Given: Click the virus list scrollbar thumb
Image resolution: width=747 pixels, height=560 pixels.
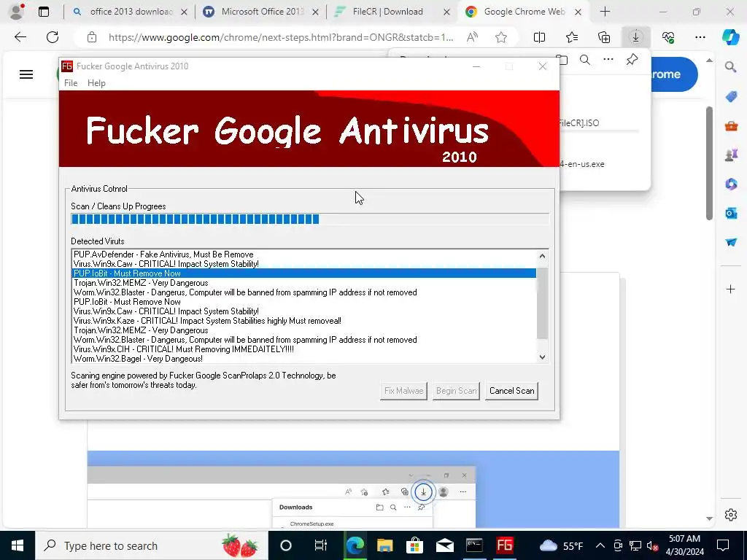Looking at the screenshot, I should pyautogui.click(x=542, y=303).
